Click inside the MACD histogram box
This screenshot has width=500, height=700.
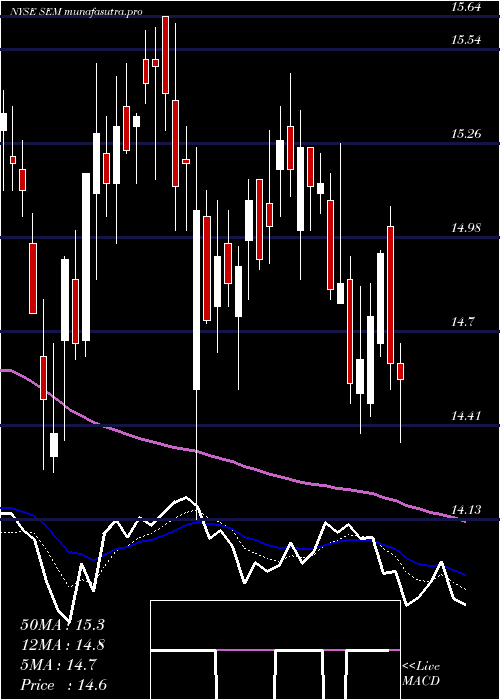tap(275, 650)
